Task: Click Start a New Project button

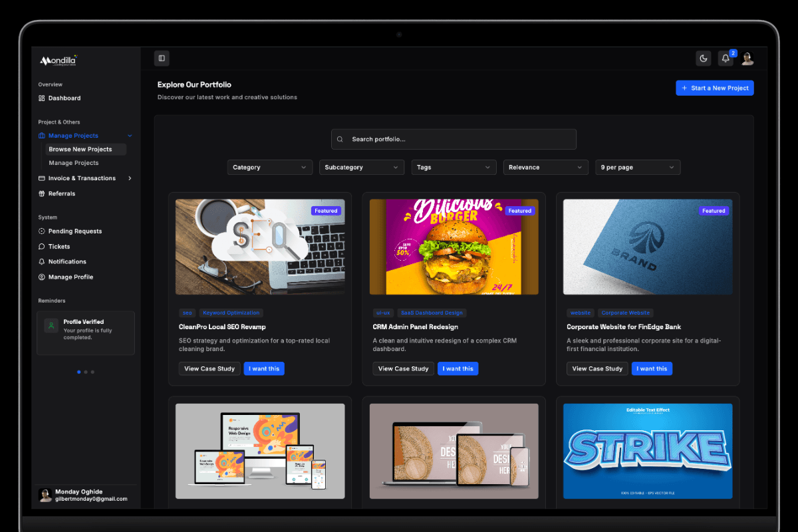Action: click(x=715, y=88)
